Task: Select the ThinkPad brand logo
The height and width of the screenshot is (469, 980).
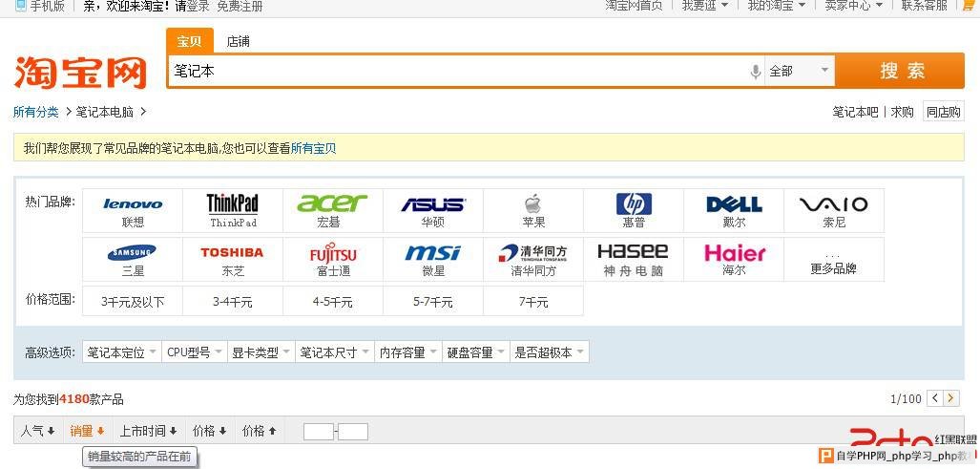Action: (x=233, y=203)
